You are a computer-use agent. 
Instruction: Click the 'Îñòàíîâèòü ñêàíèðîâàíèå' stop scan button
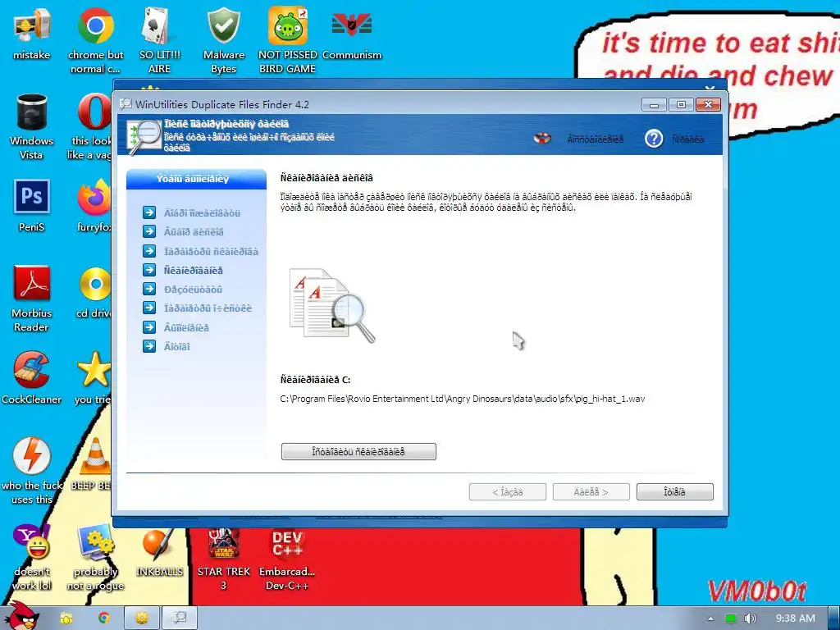[358, 452]
